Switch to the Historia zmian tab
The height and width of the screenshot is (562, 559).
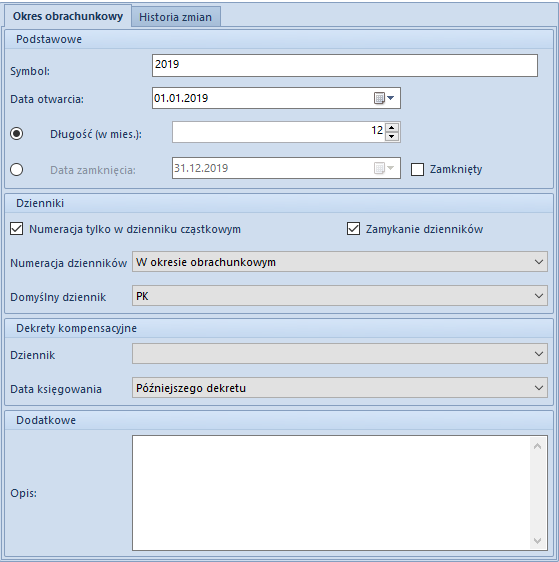tap(176, 17)
